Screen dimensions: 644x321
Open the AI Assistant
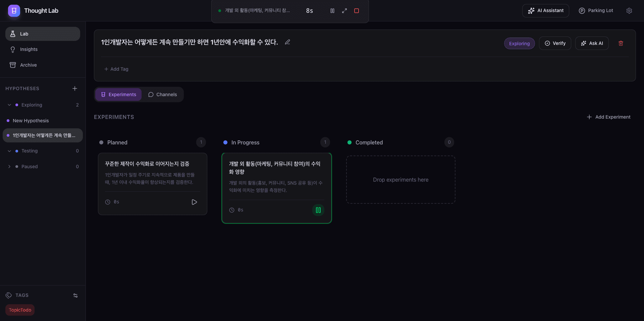545,10
